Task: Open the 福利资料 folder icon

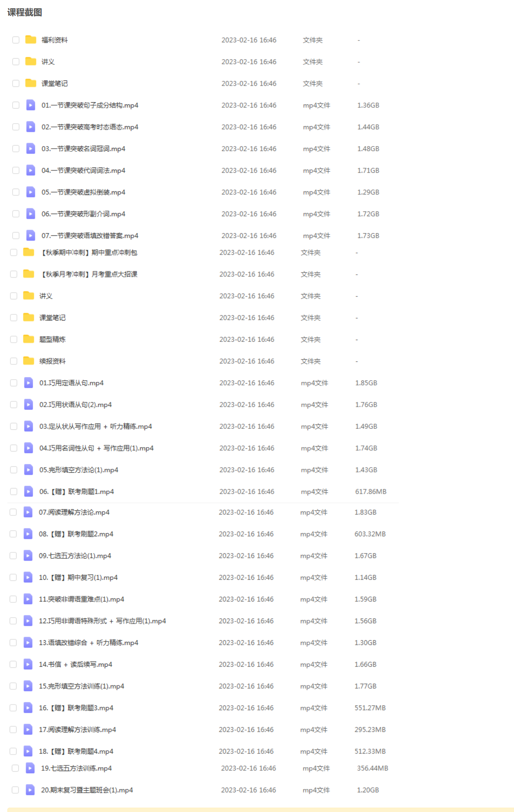Action: (30, 40)
